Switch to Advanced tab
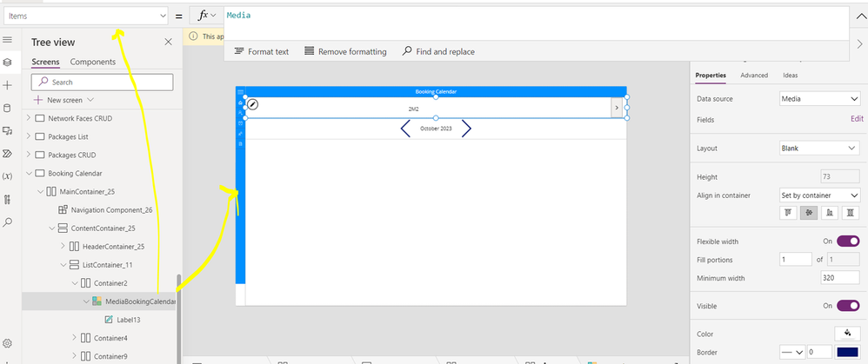 point(754,76)
